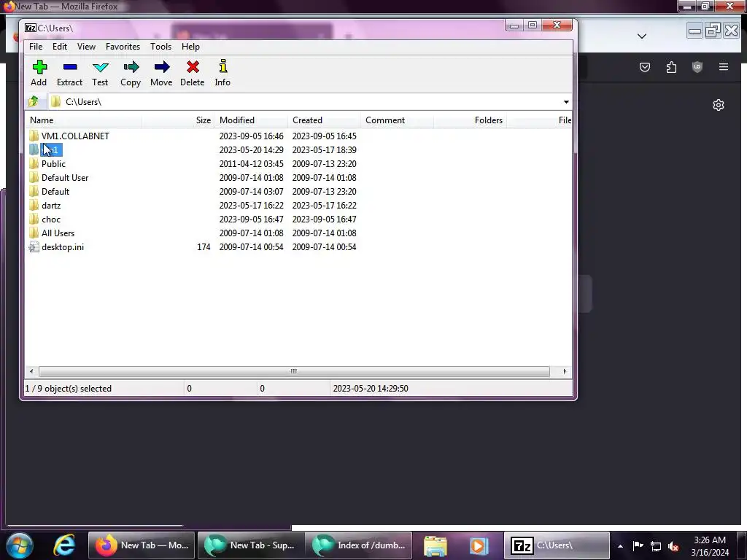Click the horizontal scrollbar left arrow
The height and width of the screenshot is (560, 747).
point(31,371)
